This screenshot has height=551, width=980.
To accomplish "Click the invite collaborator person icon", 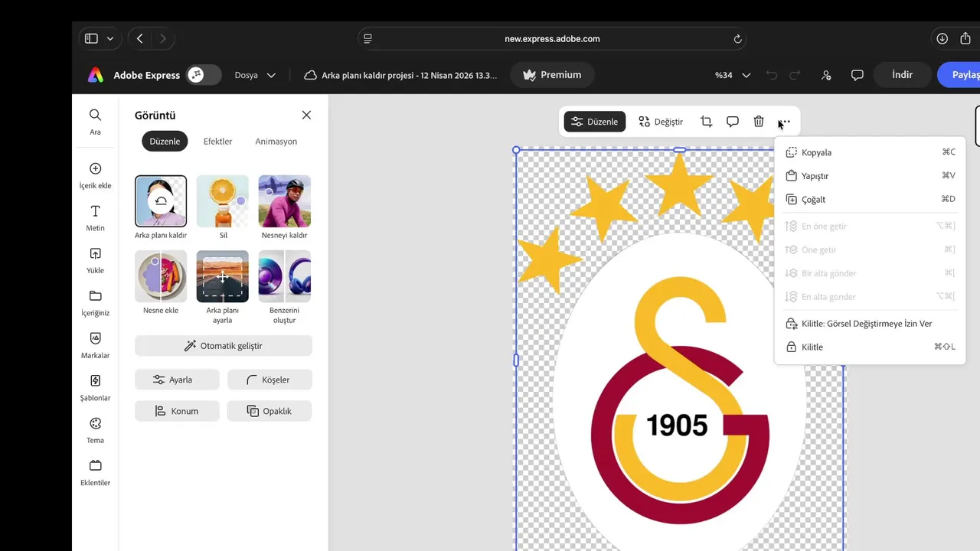I will pyautogui.click(x=826, y=75).
